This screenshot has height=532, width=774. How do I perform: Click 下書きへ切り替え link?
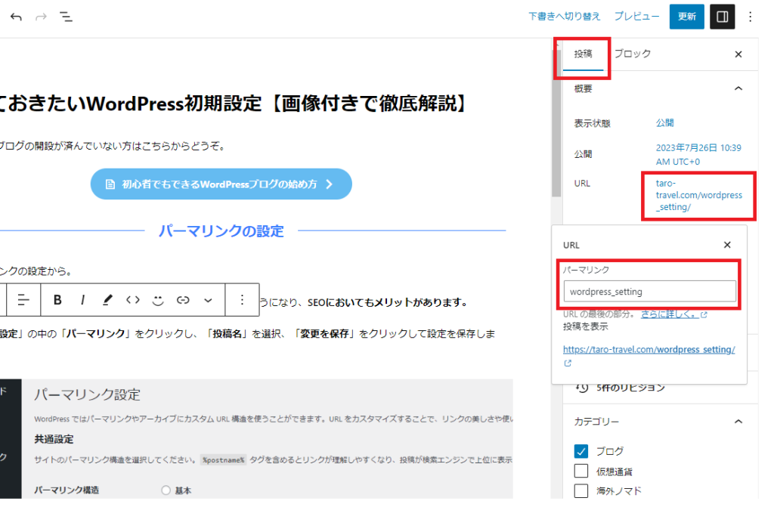[564, 17]
